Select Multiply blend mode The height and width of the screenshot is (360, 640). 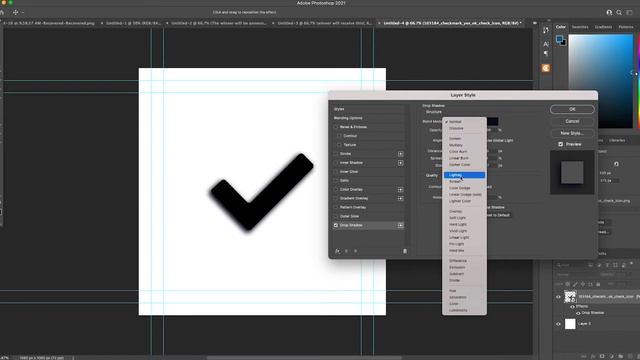point(464,145)
